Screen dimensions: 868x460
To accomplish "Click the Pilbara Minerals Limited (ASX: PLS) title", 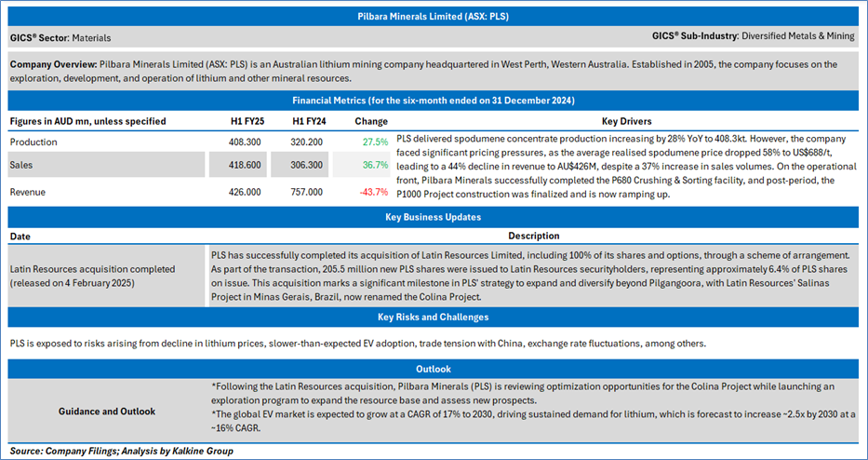I will coord(433,17).
